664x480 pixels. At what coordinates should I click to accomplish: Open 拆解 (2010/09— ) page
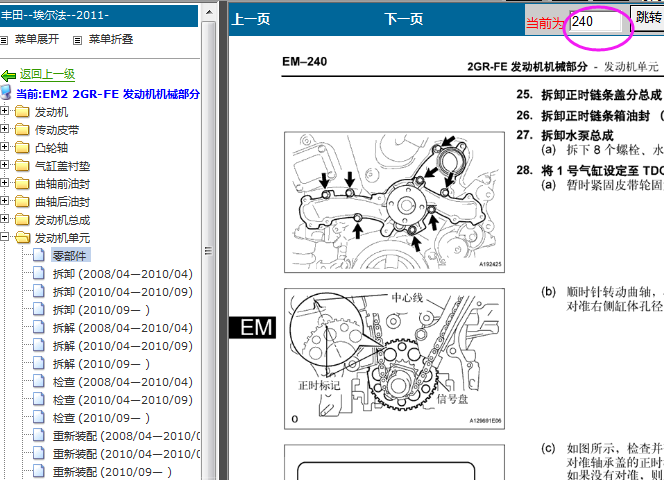[101, 364]
